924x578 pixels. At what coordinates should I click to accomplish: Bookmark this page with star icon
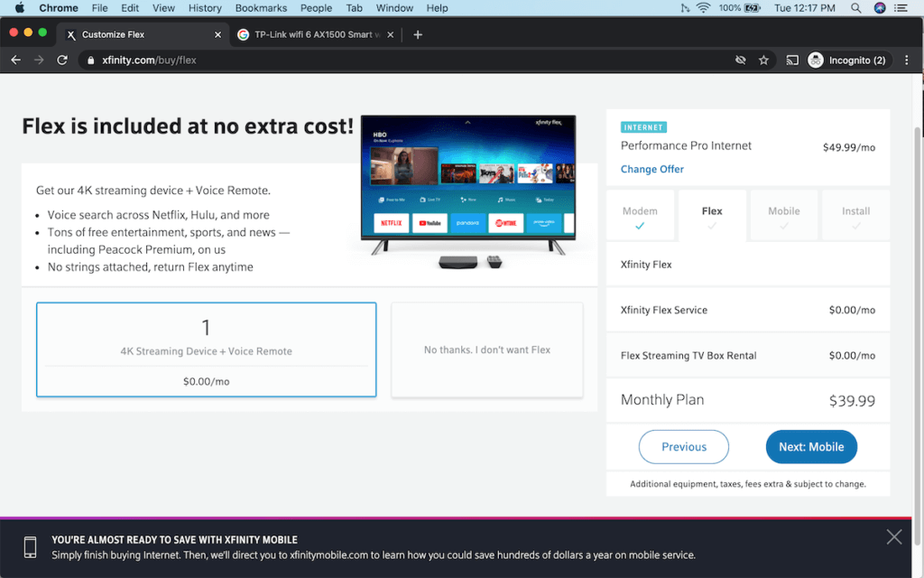(x=763, y=61)
